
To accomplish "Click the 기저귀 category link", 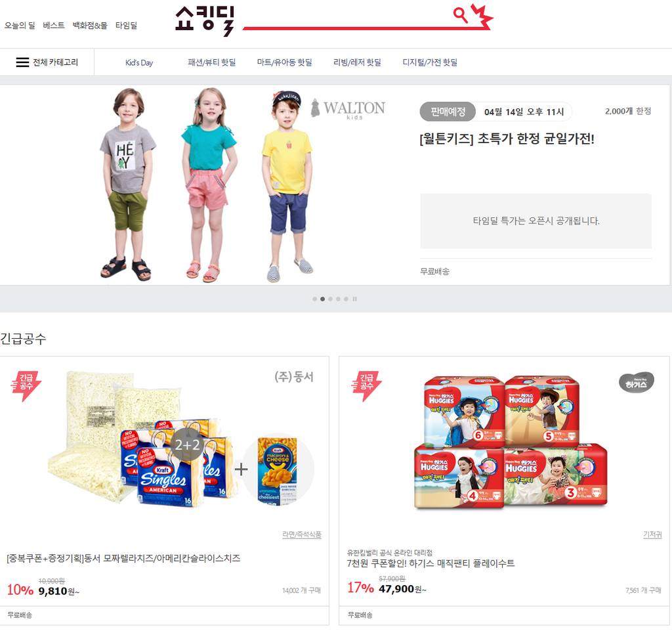I will pos(652,534).
